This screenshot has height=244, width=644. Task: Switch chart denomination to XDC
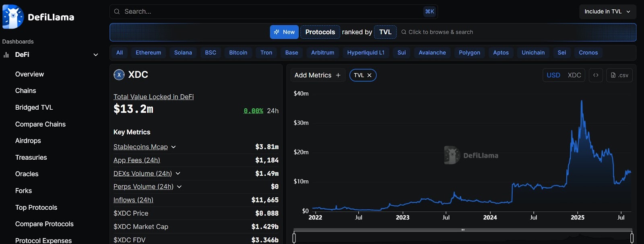tap(574, 75)
